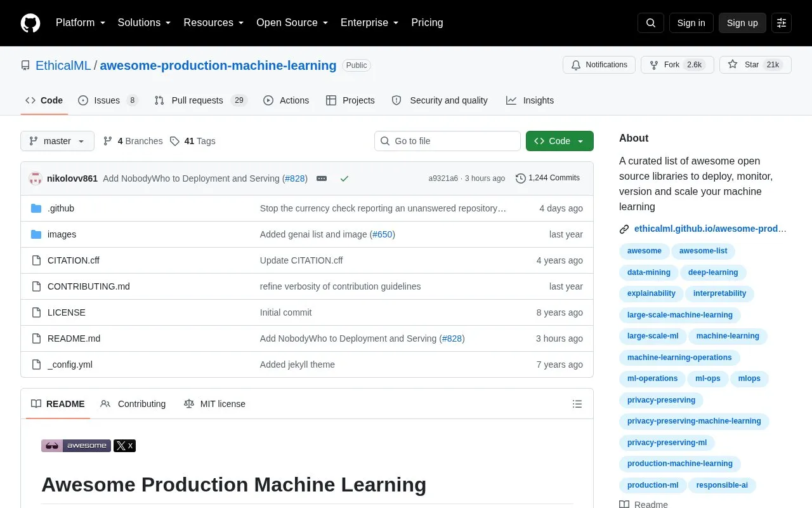This screenshot has width=812, height=508.
Task: Click the X social badge
Action: (x=125, y=446)
